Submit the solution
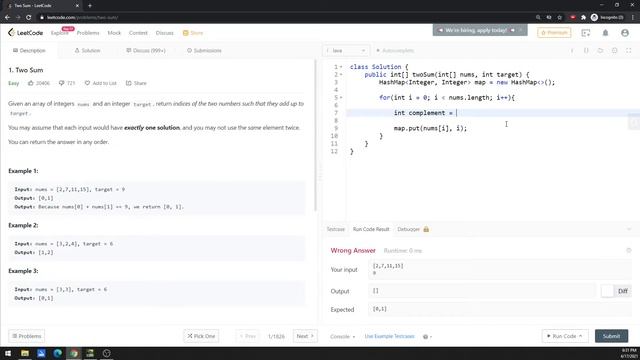The image size is (640, 360). [611, 336]
